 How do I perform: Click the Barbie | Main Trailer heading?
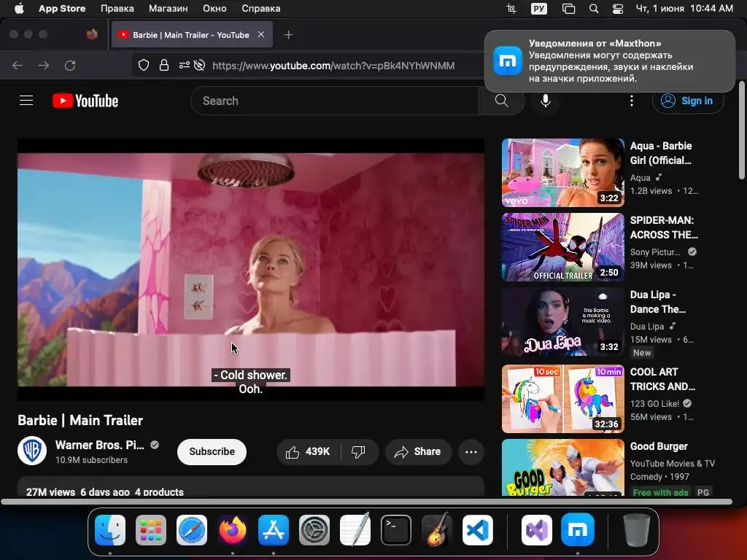pos(80,420)
